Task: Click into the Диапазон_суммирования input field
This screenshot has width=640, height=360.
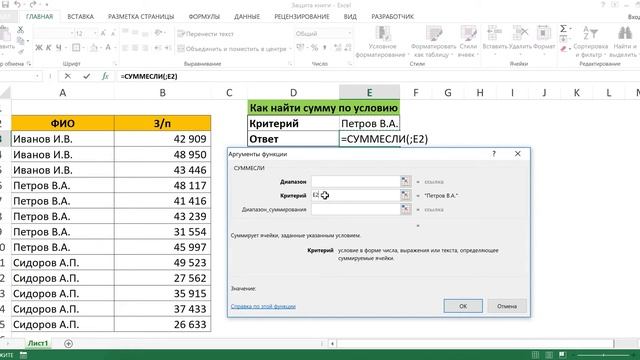Action: pos(356,209)
